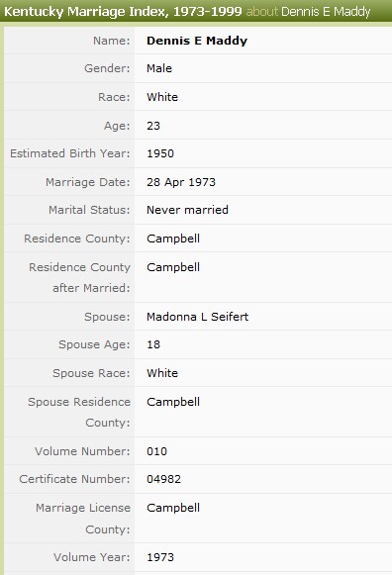Click the Residence County after Married value
The width and height of the screenshot is (392, 575).
tap(173, 267)
